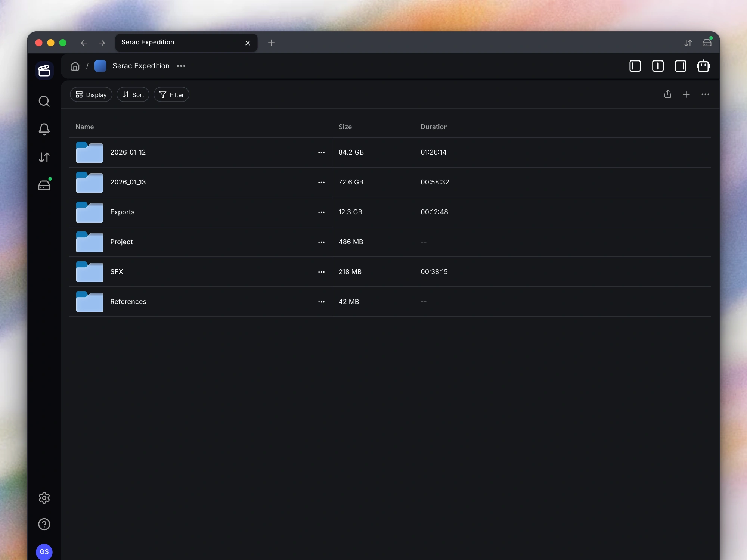The height and width of the screenshot is (560, 747).
Task: Open the assistant robot icon
Action: point(703,66)
